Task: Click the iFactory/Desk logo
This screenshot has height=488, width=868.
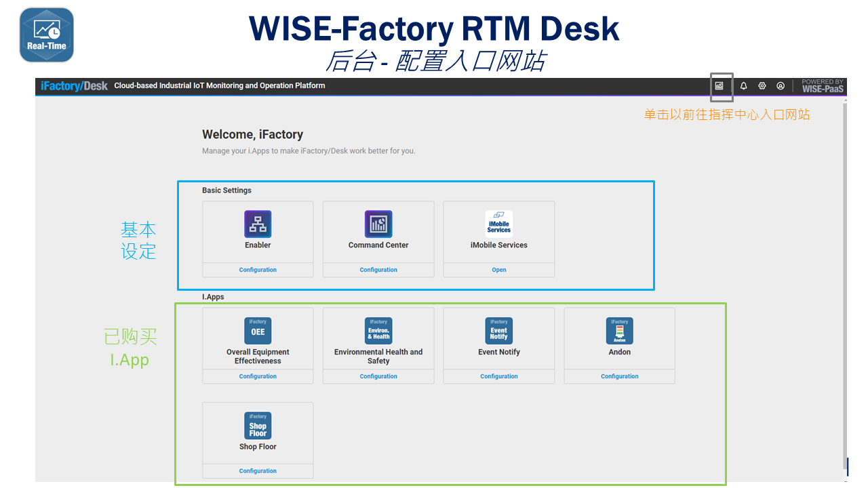Action: pyautogui.click(x=74, y=86)
